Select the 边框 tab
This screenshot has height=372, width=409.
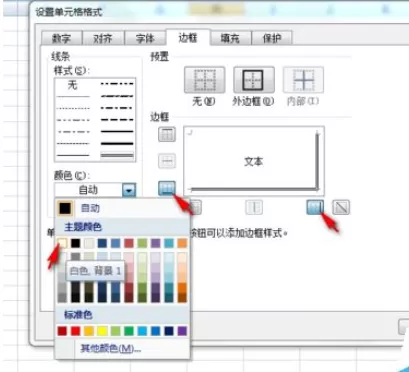click(x=188, y=37)
